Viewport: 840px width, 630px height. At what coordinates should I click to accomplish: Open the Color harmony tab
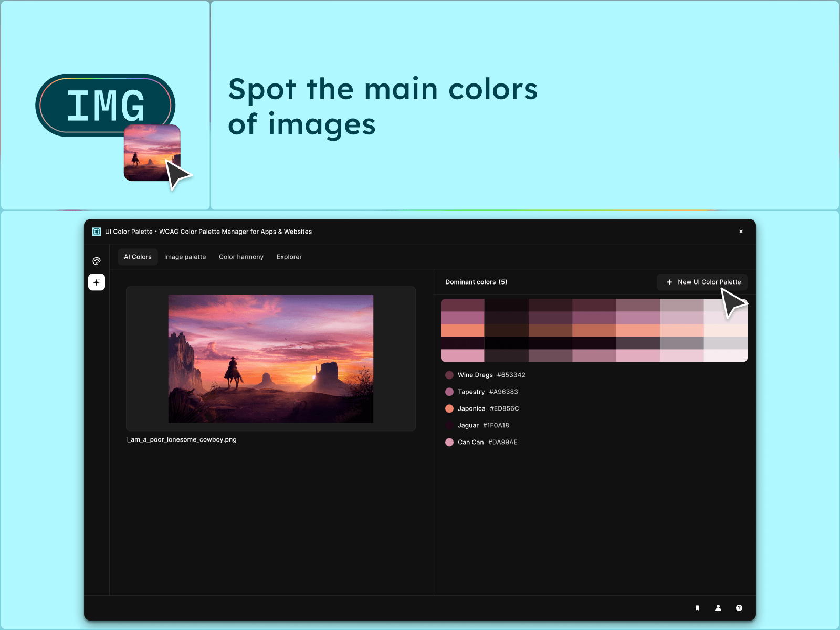click(241, 257)
